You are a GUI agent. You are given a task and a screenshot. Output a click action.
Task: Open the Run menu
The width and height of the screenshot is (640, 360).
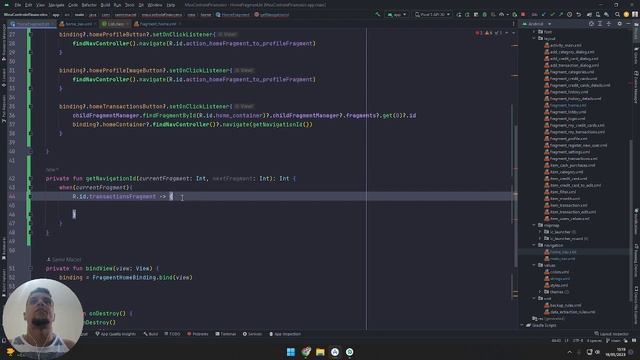(118, 5)
